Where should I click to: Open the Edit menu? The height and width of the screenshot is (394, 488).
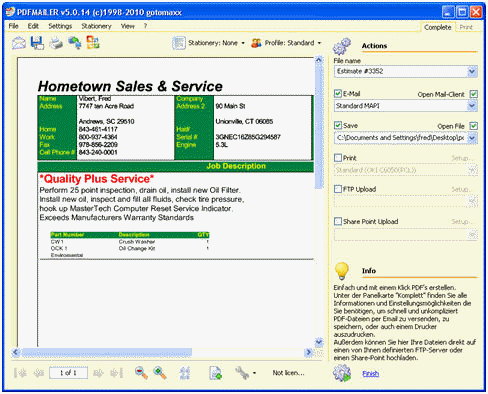(x=33, y=26)
